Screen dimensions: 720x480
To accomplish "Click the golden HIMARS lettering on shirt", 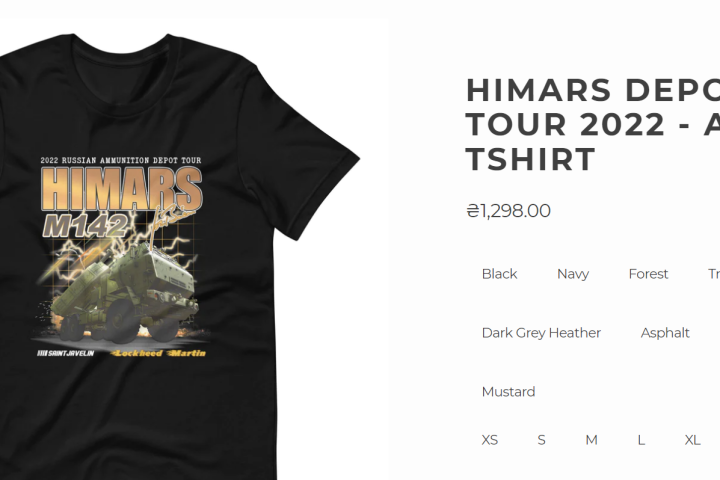I will 121,189.
